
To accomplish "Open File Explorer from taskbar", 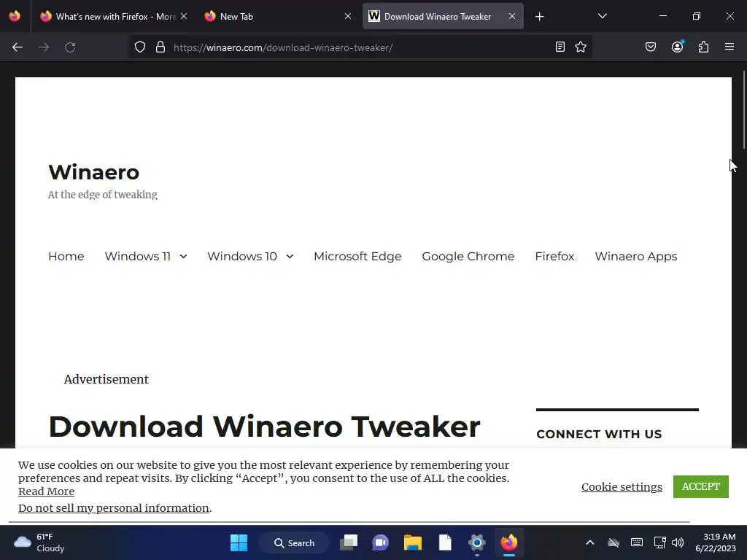I will (413, 542).
